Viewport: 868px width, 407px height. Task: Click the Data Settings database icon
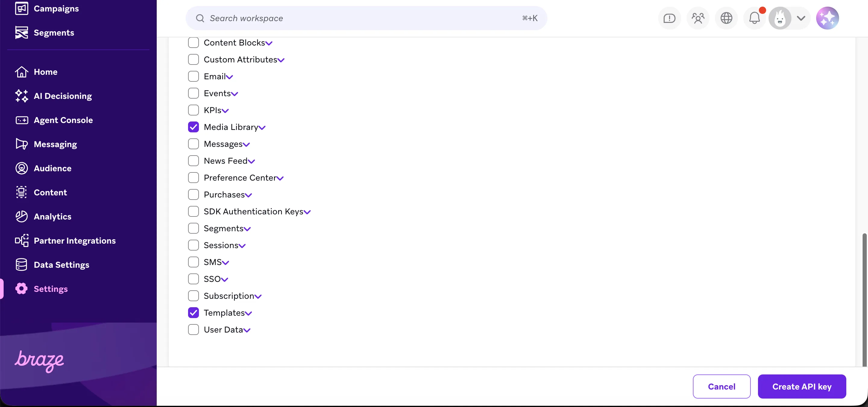tap(22, 265)
